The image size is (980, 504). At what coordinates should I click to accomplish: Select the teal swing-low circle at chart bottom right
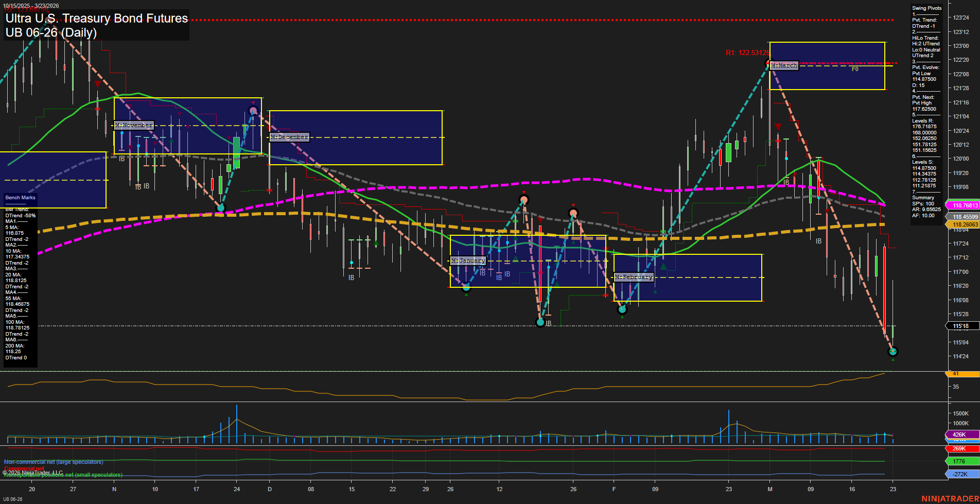(x=893, y=351)
